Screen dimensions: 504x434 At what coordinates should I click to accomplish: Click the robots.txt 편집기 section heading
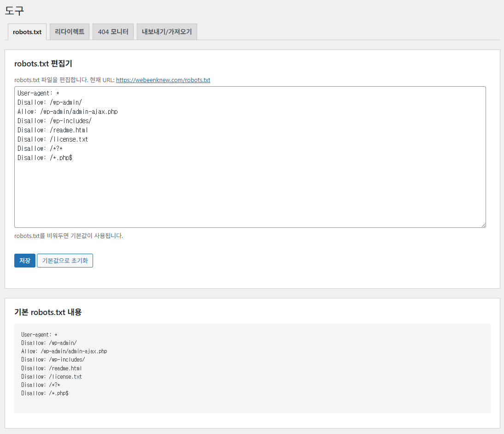(x=43, y=64)
